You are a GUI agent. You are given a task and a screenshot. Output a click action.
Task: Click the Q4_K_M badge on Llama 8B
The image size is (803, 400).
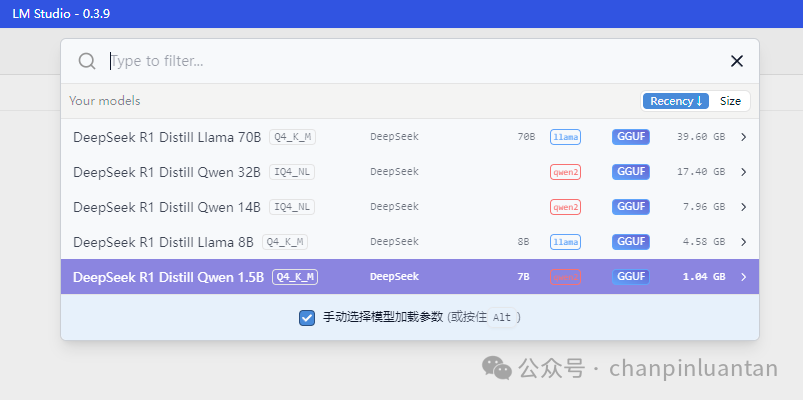285,242
